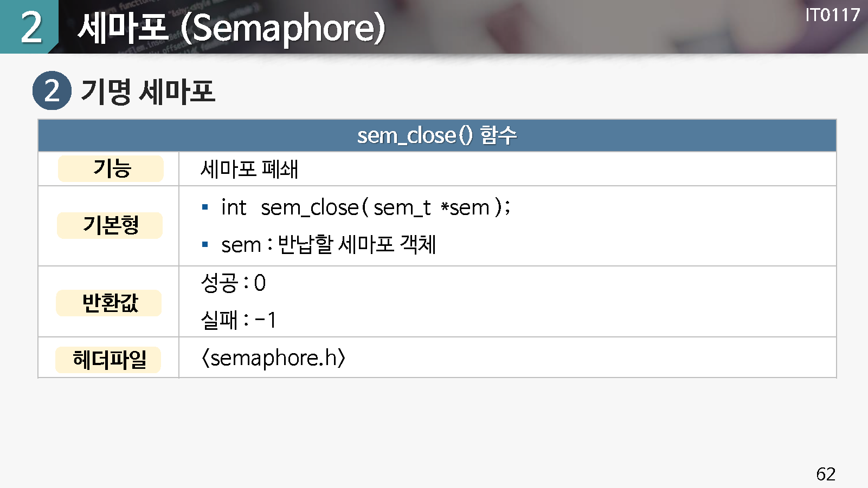Screen dimensions: 868x488
Task: Click the round blue number 2 badge
Action: [x=52, y=90]
